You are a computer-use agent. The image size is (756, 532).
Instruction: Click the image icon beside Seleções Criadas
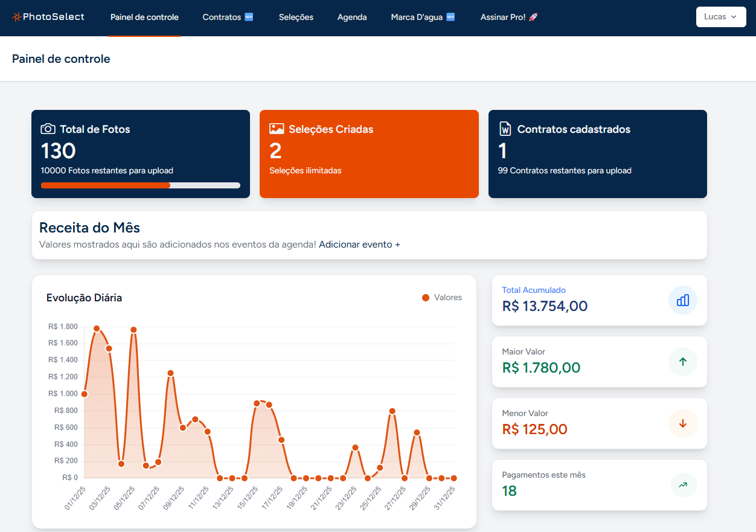click(277, 129)
